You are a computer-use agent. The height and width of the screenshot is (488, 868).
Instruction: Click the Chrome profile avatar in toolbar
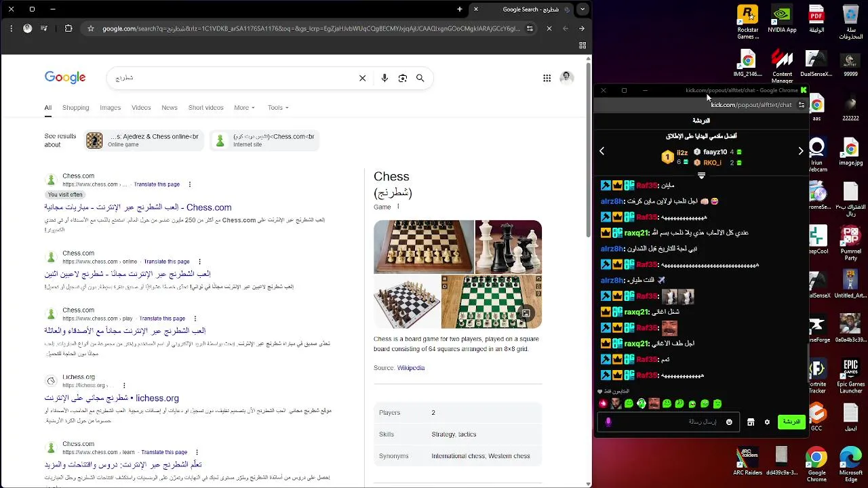point(27,28)
